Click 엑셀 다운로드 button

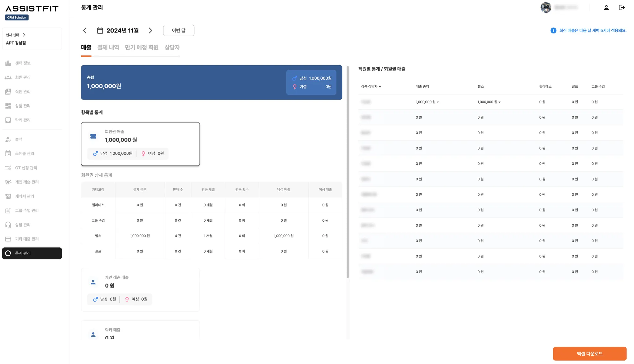point(589,353)
